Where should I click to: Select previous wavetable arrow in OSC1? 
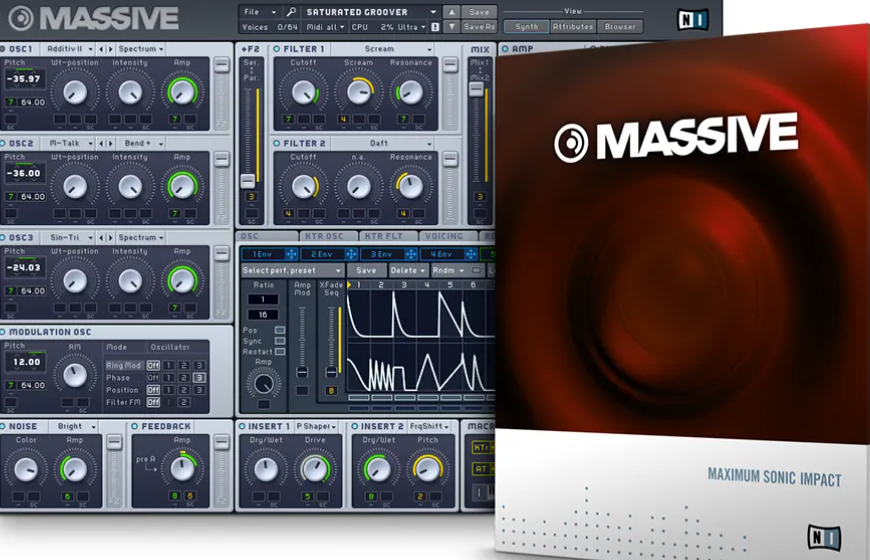pyautogui.click(x=102, y=49)
